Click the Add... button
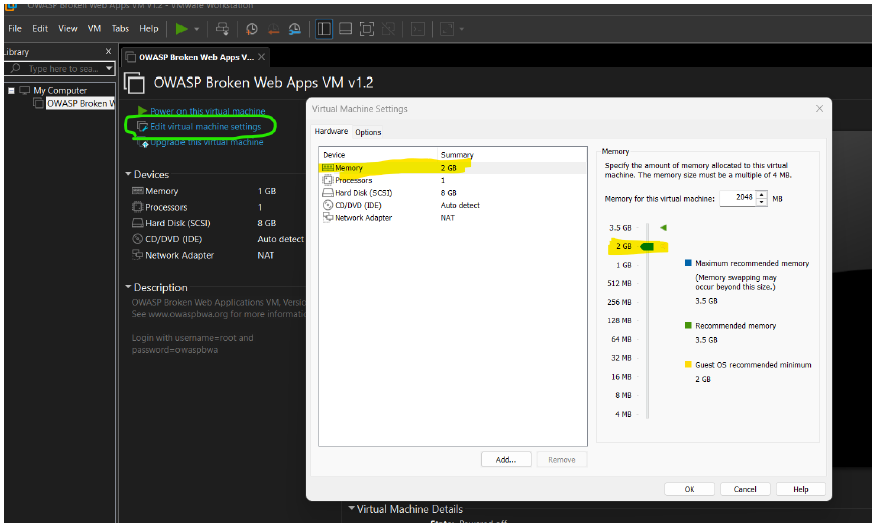This screenshot has width=876, height=527. (506, 459)
